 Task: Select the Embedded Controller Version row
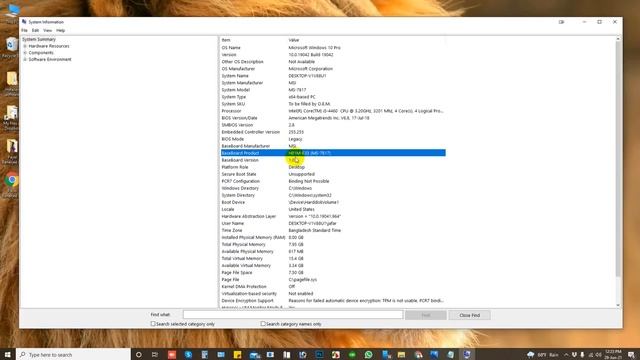pos(333,132)
